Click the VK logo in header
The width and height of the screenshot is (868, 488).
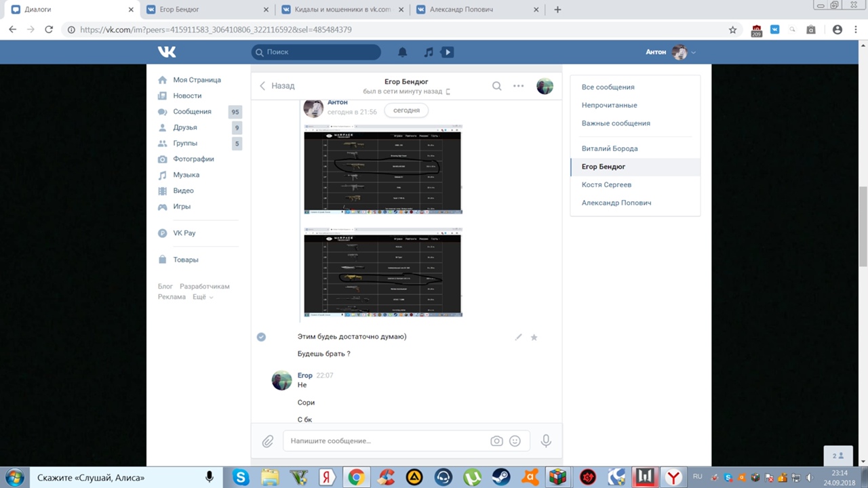pos(167,52)
